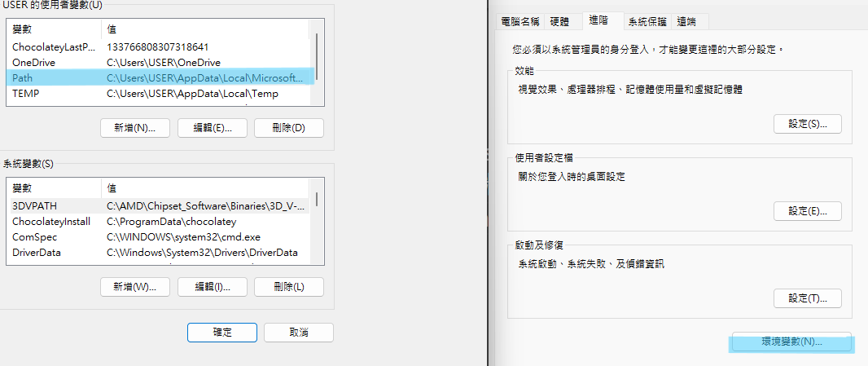868x366 pixels.
Task: Open 環境變數(N) dialog button
Action: [791, 342]
